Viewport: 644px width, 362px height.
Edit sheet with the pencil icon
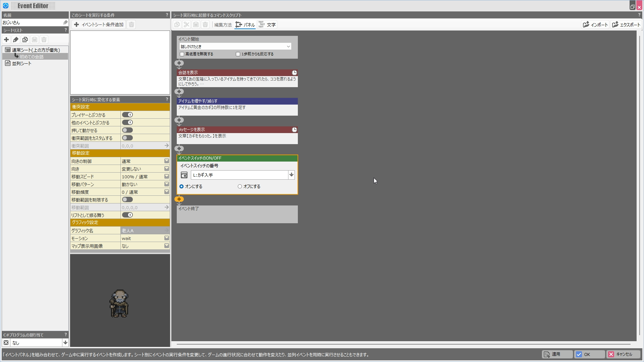(x=16, y=40)
